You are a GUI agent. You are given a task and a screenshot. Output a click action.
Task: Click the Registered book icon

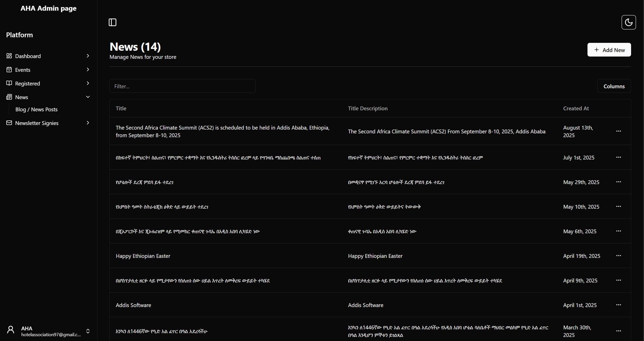click(x=9, y=83)
